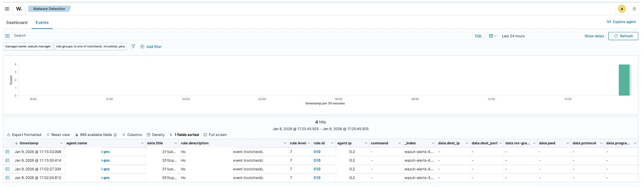Image resolution: width=644 pixels, height=187 pixels.
Task: Select the Events tab
Action: click(x=42, y=23)
